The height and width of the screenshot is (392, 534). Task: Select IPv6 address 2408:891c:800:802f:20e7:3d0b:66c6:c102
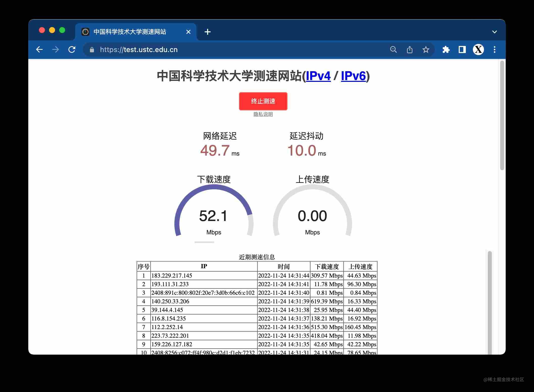tap(203, 293)
